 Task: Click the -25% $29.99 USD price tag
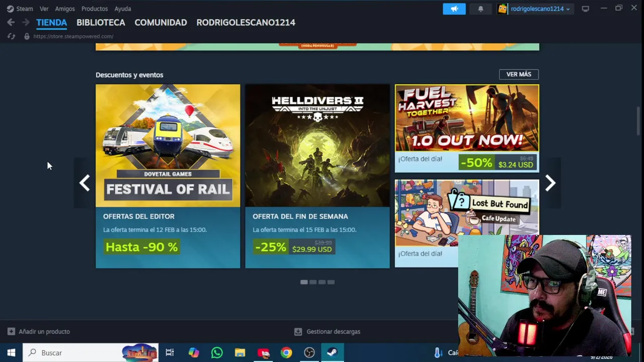pyautogui.click(x=293, y=247)
